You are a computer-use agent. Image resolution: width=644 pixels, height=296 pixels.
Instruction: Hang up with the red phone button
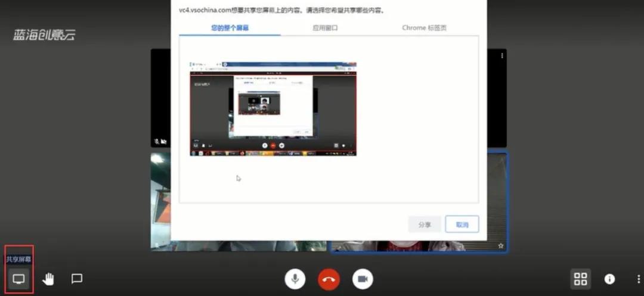point(329,279)
